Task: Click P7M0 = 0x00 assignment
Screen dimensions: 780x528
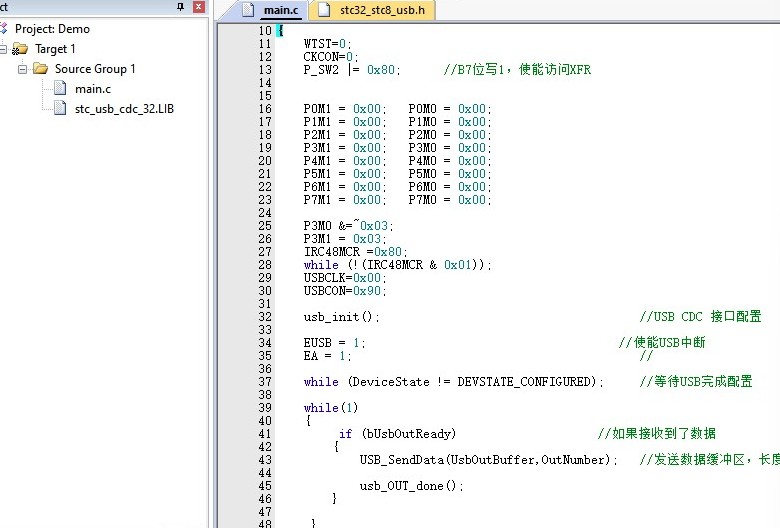Action: 450,200
